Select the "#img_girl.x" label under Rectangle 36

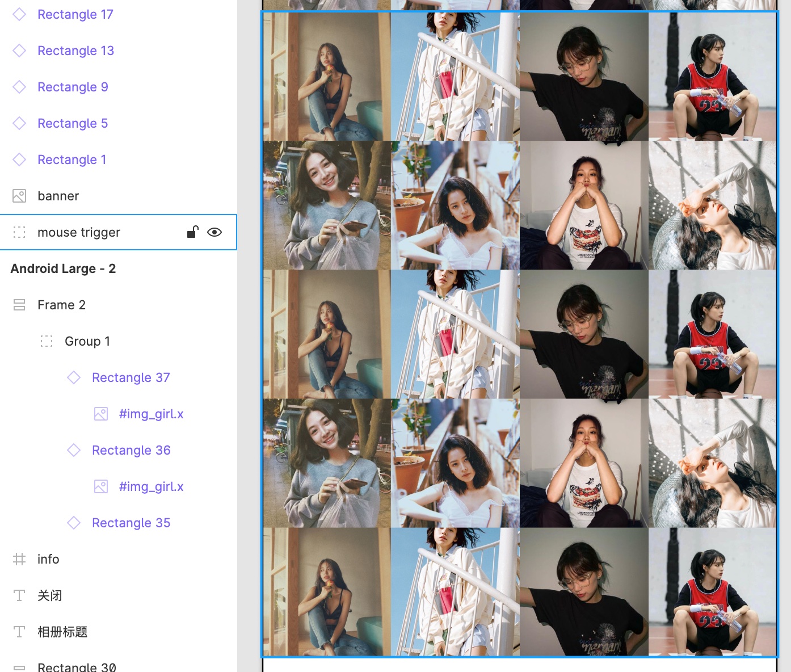152,486
